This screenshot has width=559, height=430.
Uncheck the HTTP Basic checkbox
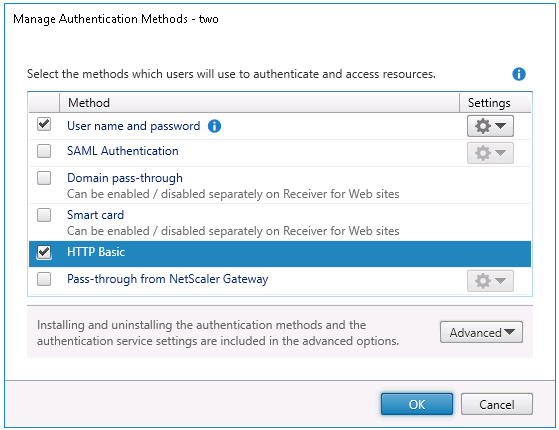[44, 252]
